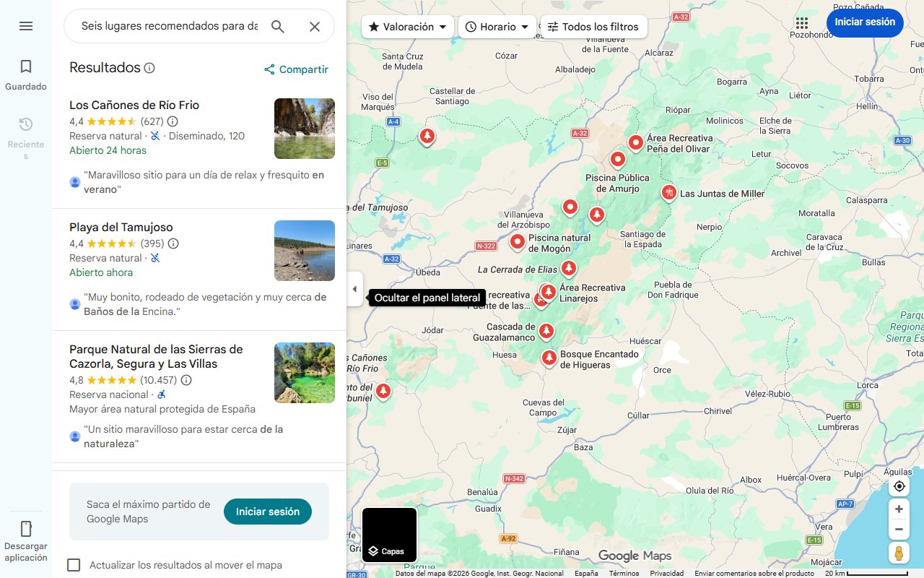924x578 pixels.
Task: Click the map zoom in control
Action: coord(899,509)
